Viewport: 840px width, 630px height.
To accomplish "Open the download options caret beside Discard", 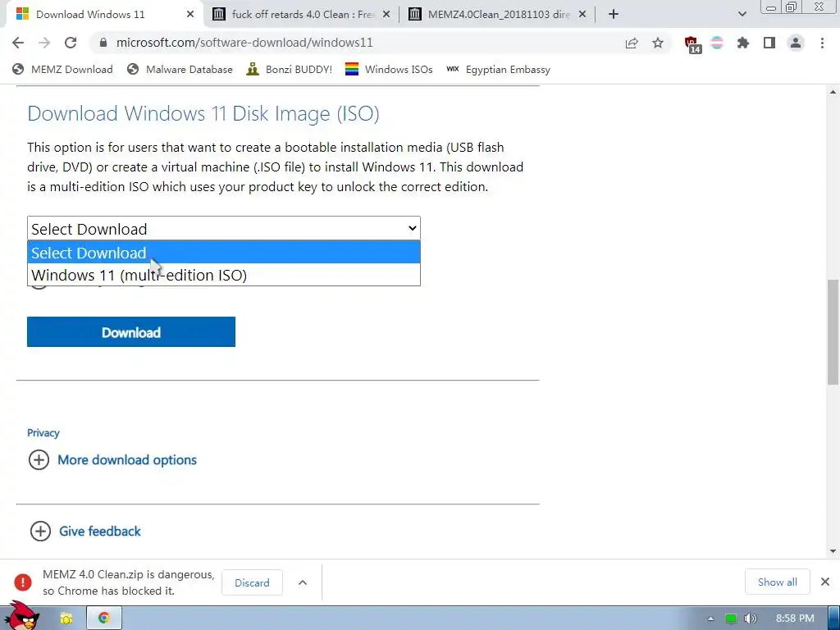I will pos(303,582).
